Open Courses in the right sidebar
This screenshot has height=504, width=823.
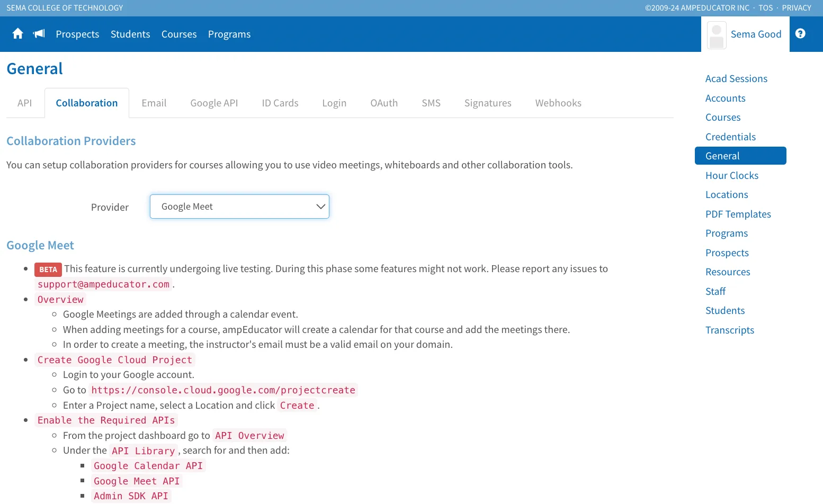tap(723, 117)
